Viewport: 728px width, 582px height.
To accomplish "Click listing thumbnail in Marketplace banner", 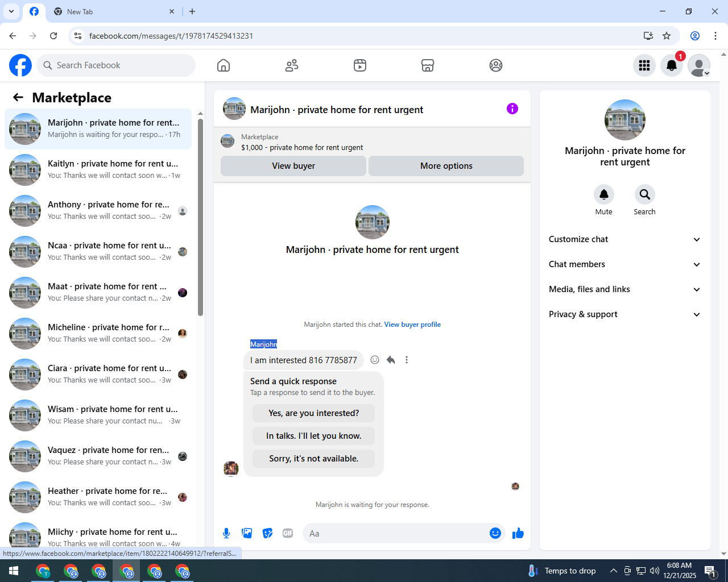I will pyautogui.click(x=227, y=141).
